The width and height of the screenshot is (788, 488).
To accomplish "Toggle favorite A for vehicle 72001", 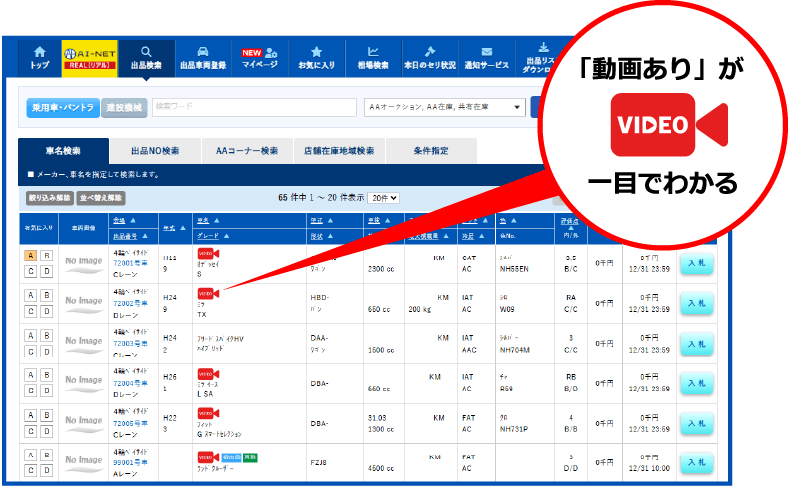I will point(30,256).
